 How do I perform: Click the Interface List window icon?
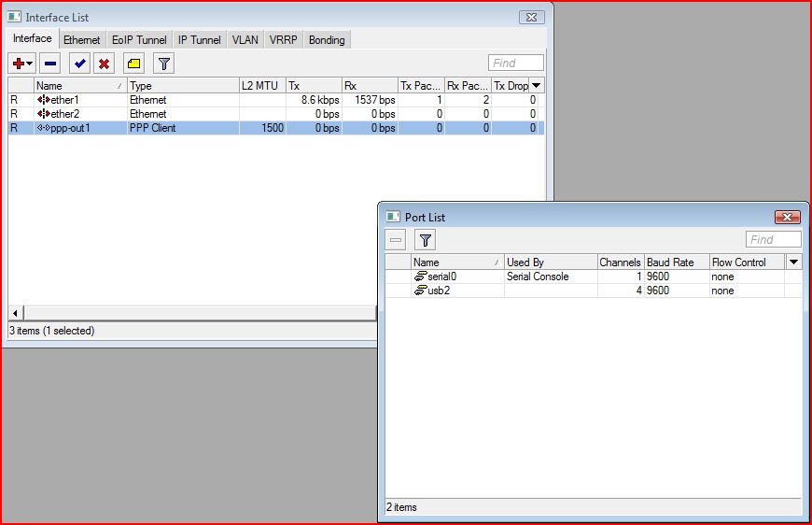click(x=15, y=17)
